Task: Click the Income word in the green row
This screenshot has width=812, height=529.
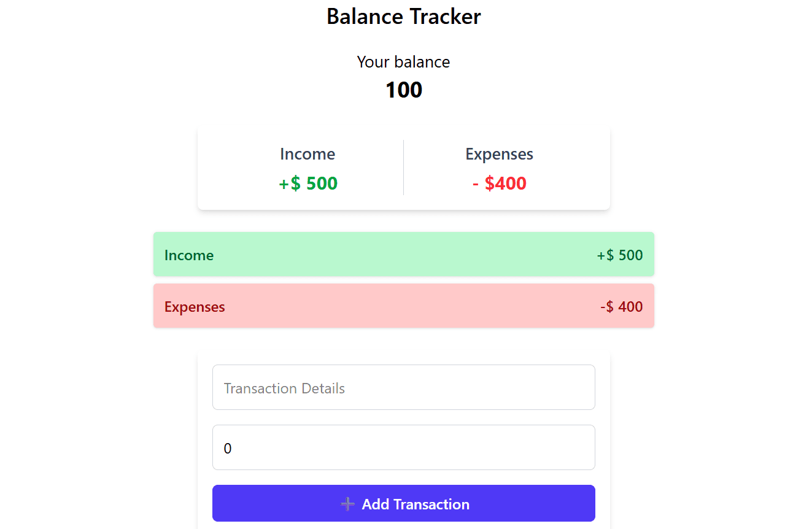Action: (x=189, y=255)
